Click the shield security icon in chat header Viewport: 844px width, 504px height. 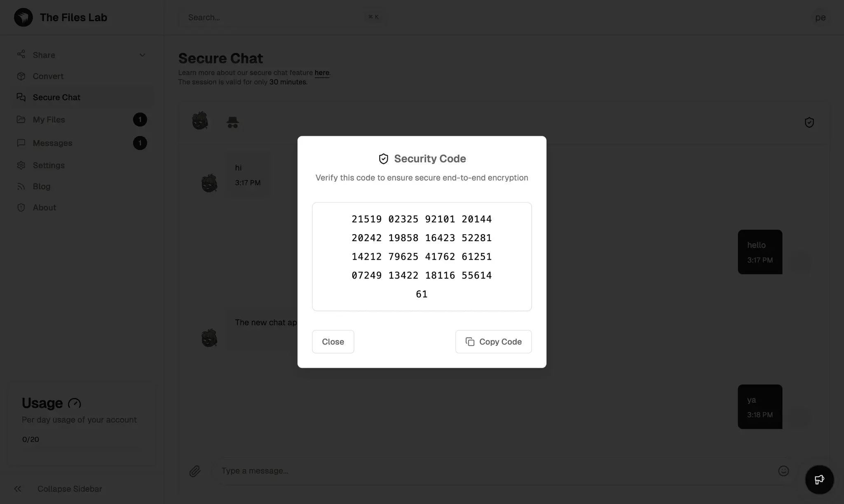tap(809, 122)
